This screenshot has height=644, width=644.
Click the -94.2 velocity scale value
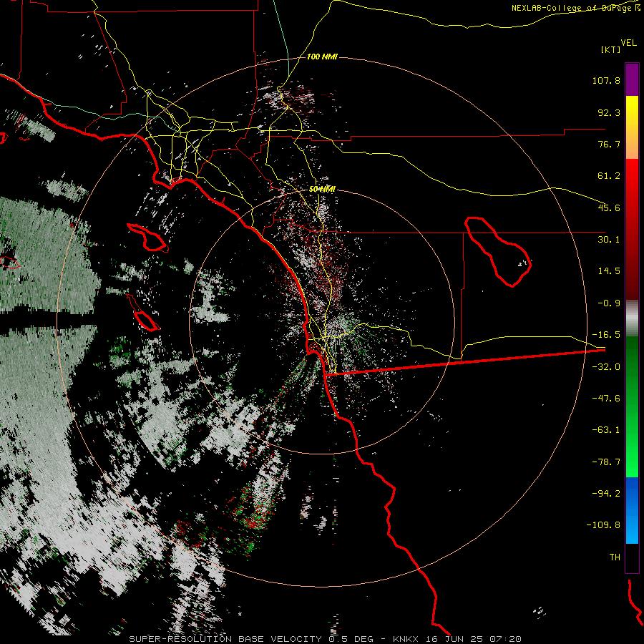pyautogui.click(x=606, y=493)
